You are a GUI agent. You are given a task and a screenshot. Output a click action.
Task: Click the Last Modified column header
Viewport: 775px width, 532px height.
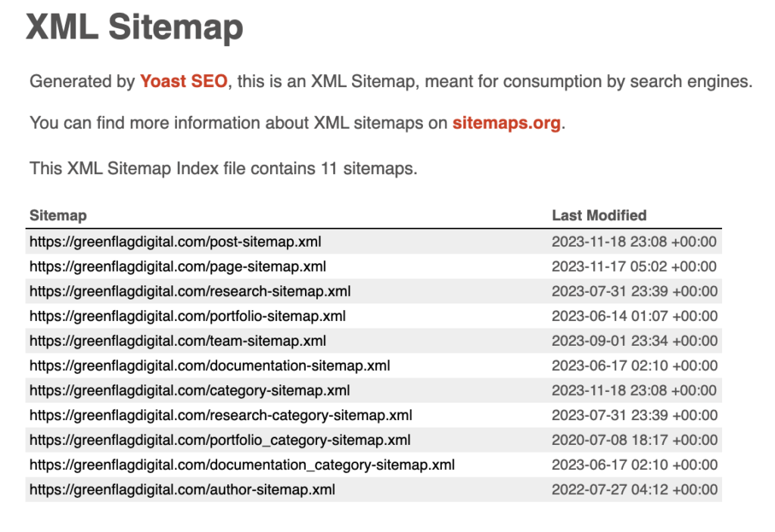click(599, 215)
